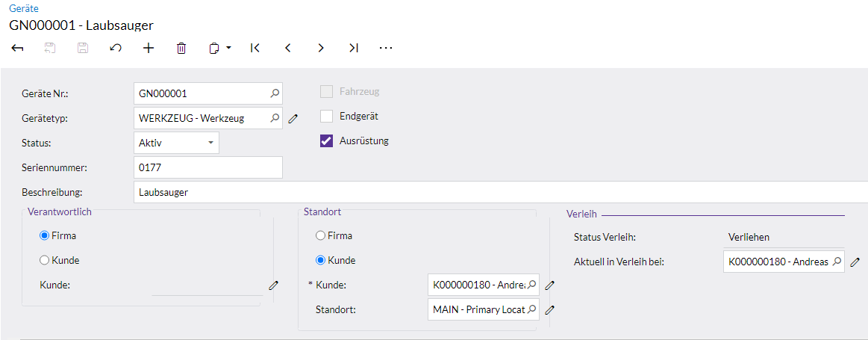This screenshot has height=340, width=868.
Task: Click the undo icon in toolbar
Action: (116, 48)
